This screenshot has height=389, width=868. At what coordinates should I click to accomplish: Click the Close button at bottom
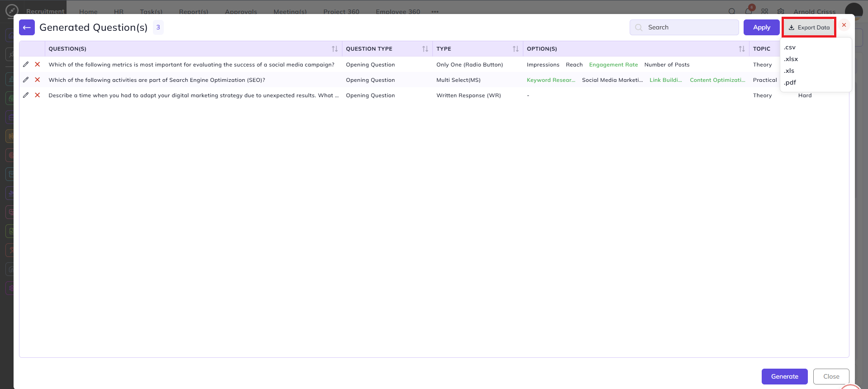point(831,376)
